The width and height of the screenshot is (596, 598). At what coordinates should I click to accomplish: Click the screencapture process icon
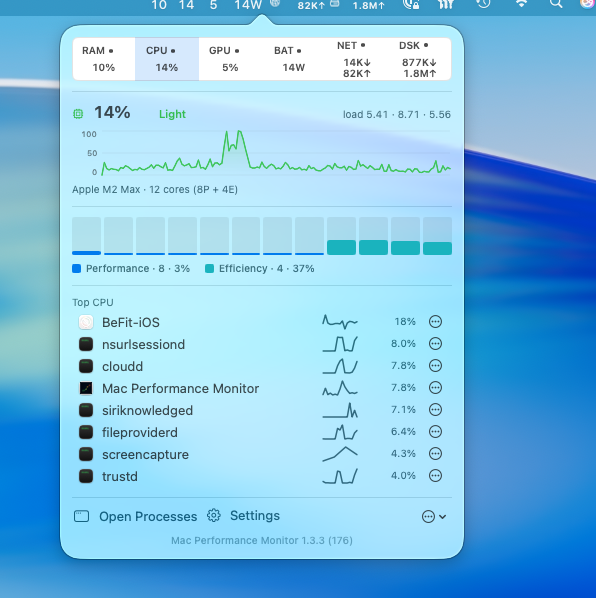click(x=86, y=454)
